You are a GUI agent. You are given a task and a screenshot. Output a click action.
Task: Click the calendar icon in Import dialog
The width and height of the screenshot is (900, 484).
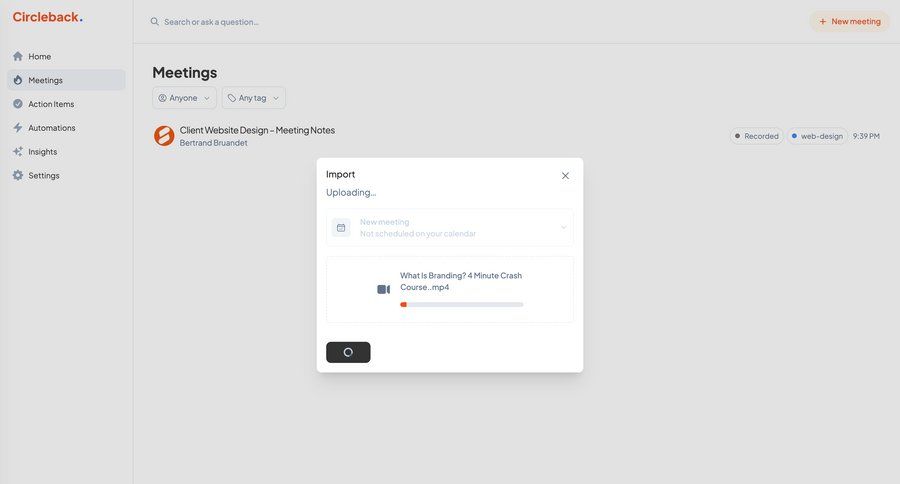click(x=341, y=228)
